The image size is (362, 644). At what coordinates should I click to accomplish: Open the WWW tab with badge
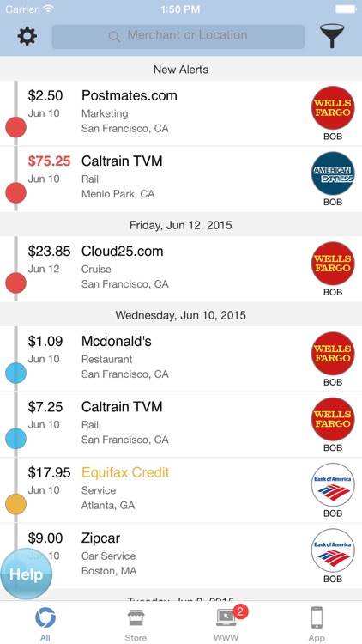click(226, 624)
